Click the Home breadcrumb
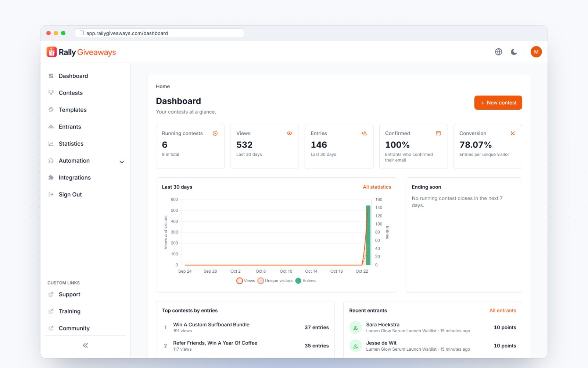 click(x=163, y=86)
